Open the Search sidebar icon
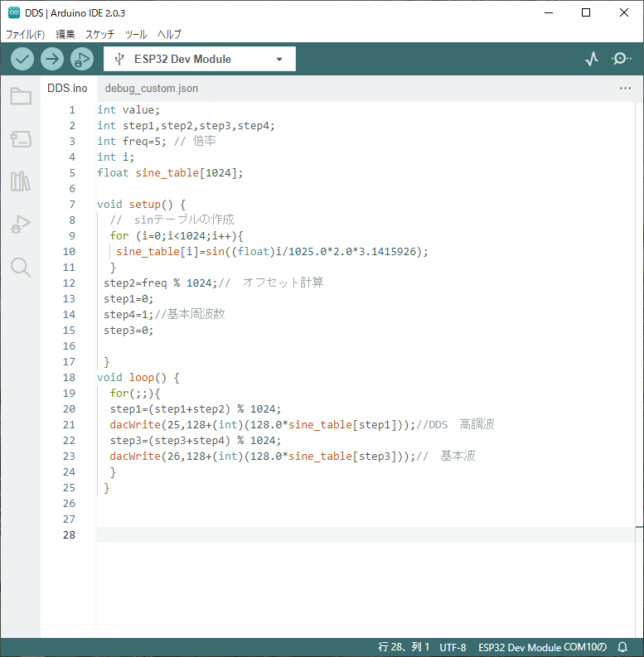644x657 pixels. pos(21,268)
